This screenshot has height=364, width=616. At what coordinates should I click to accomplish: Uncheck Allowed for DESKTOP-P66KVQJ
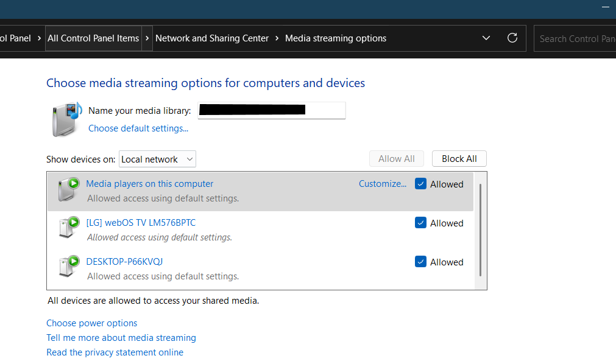420,262
